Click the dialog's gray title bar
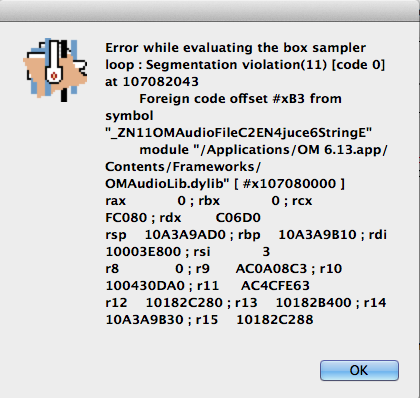 [x=210, y=11]
